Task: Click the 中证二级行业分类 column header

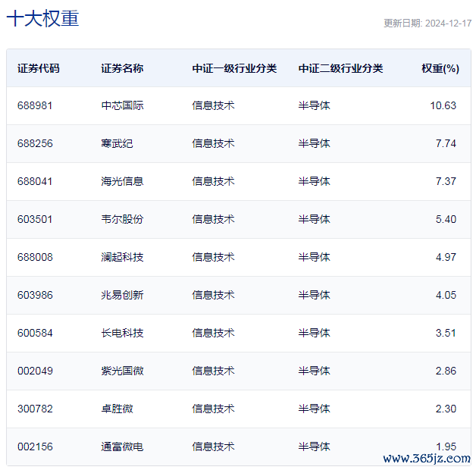Action: tap(340, 68)
